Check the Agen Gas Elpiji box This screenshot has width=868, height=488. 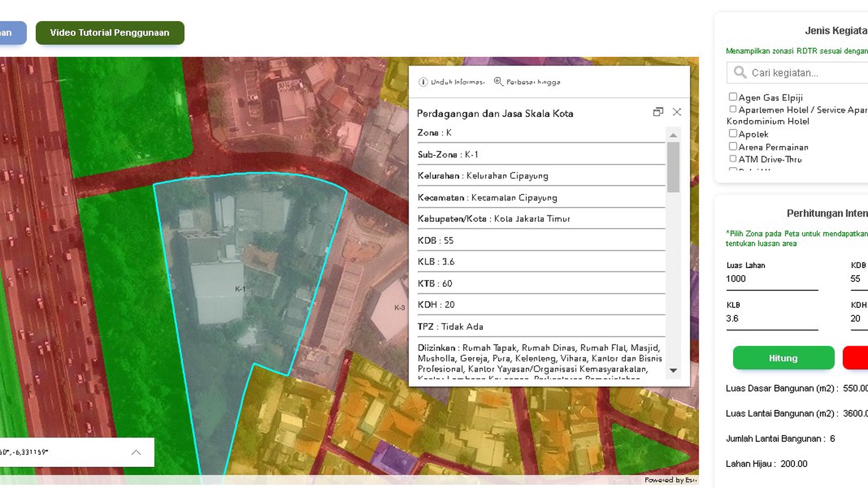click(733, 97)
